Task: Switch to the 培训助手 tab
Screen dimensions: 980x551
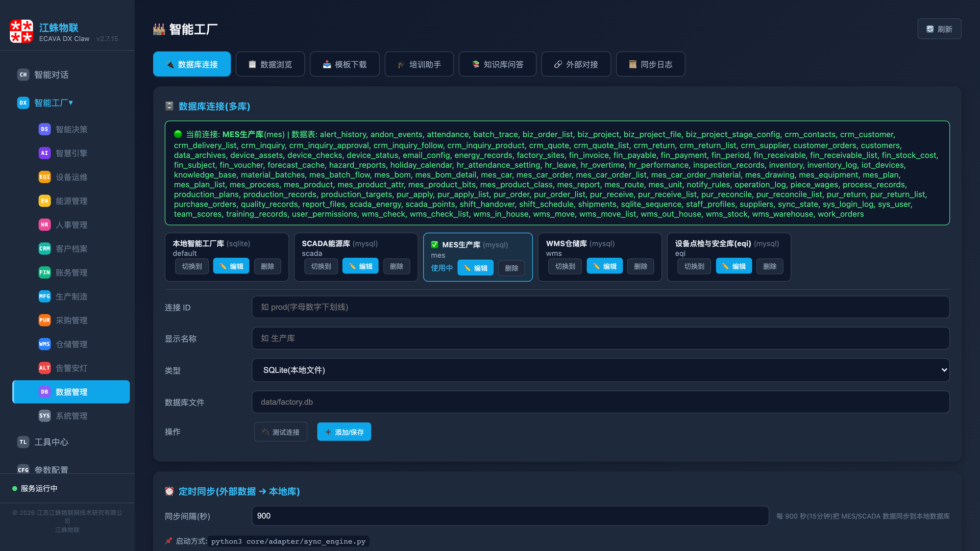Action: 419,64
